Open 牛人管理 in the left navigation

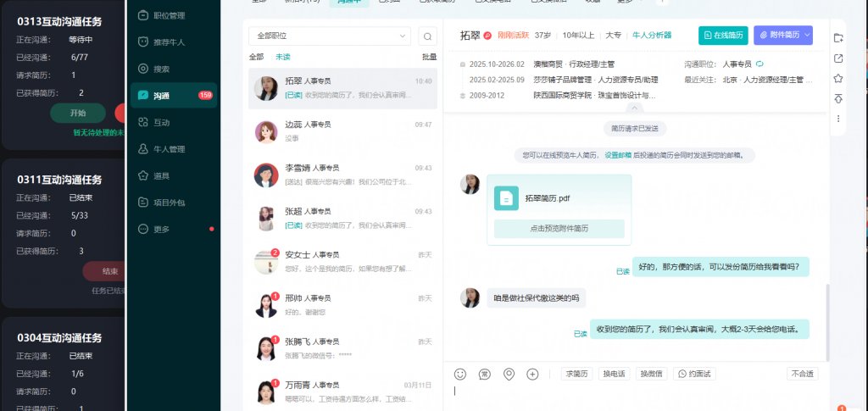[x=169, y=149]
